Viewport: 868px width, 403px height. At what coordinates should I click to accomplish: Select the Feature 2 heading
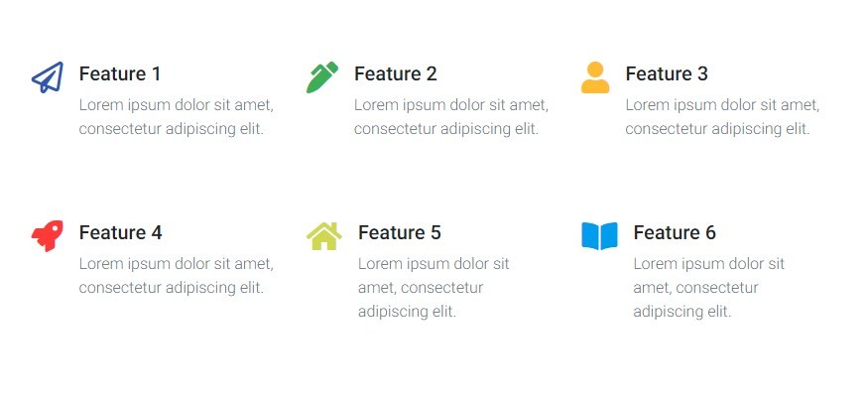coord(396,73)
